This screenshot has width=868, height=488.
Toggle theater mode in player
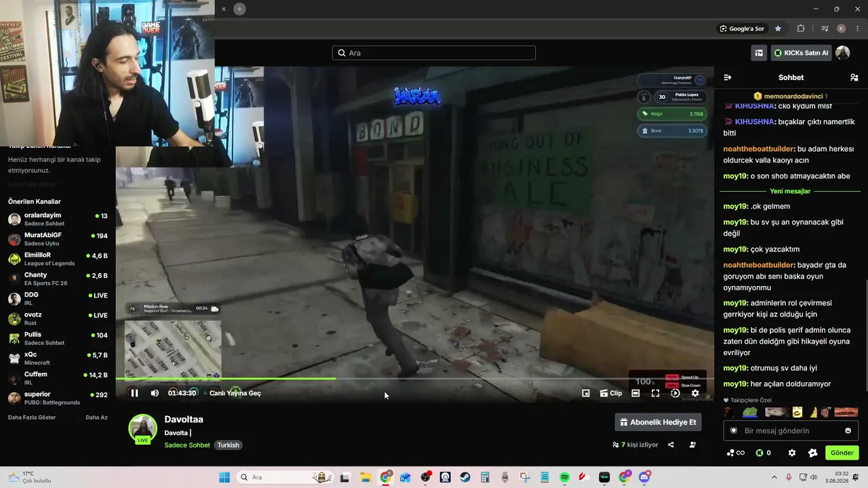[x=635, y=393]
